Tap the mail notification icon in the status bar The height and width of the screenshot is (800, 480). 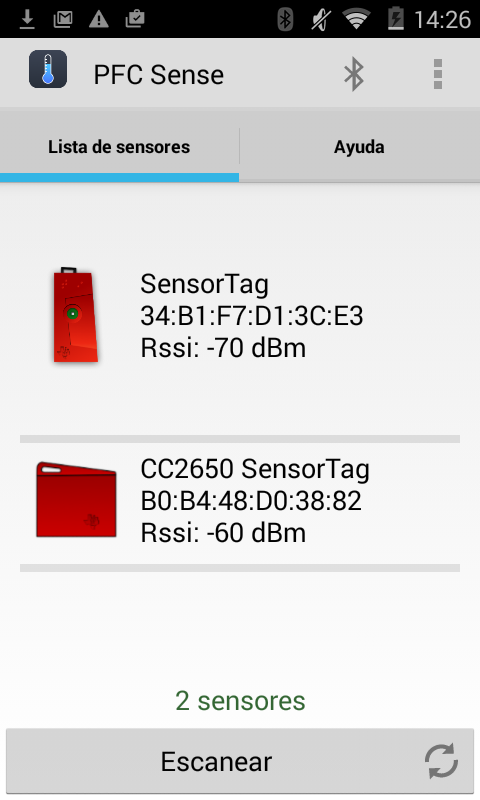coord(63,19)
